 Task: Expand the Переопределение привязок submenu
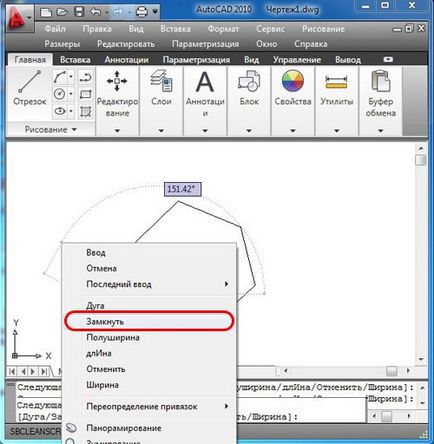tap(226, 406)
